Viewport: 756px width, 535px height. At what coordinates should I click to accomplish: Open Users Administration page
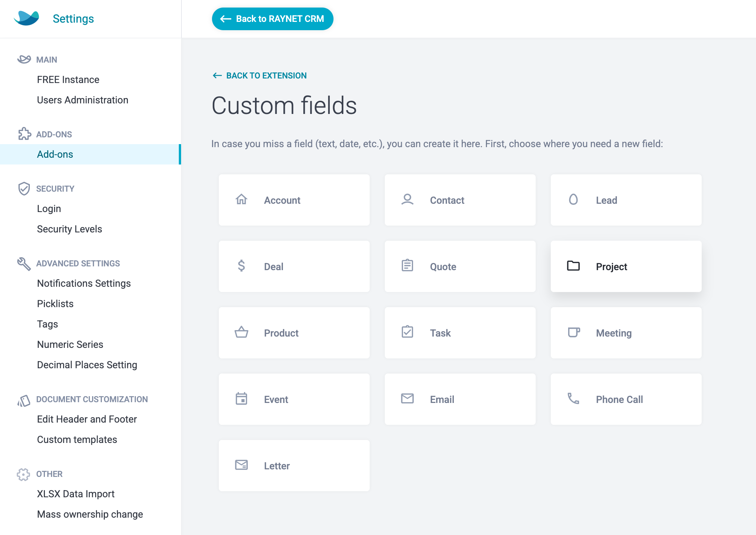[83, 100]
